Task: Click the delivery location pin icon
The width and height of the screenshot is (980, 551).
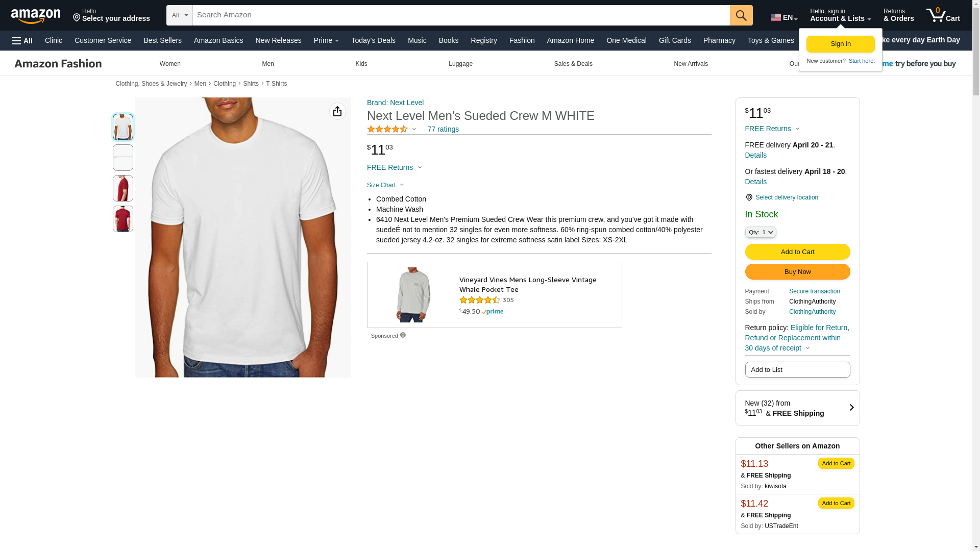Action: click(x=749, y=197)
